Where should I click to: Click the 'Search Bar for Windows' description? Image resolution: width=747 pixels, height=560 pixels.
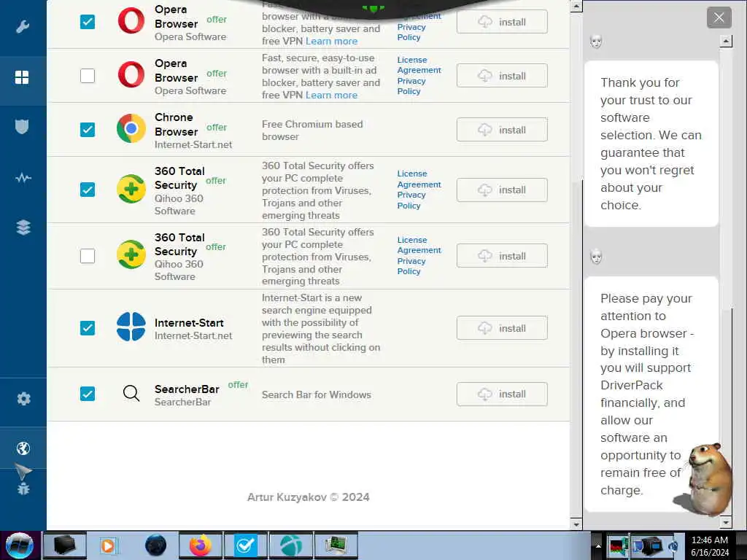pyautogui.click(x=317, y=394)
